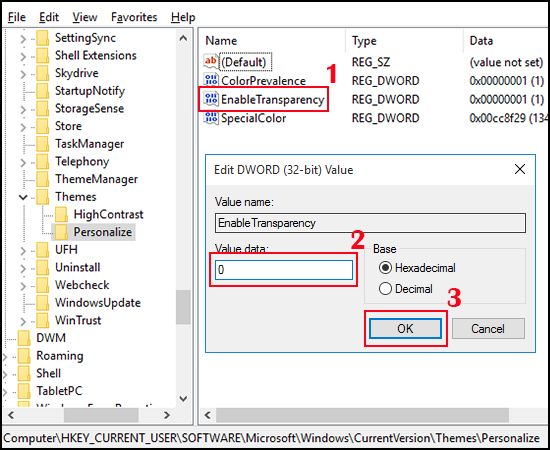Click the Skydrive folder icon
550x450 pixels.
tap(43, 73)
